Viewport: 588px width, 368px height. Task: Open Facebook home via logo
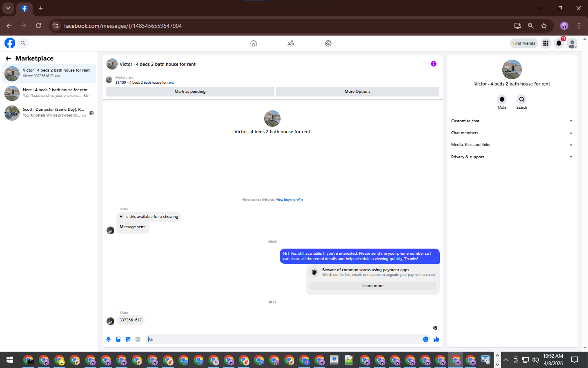pos(10,43)
